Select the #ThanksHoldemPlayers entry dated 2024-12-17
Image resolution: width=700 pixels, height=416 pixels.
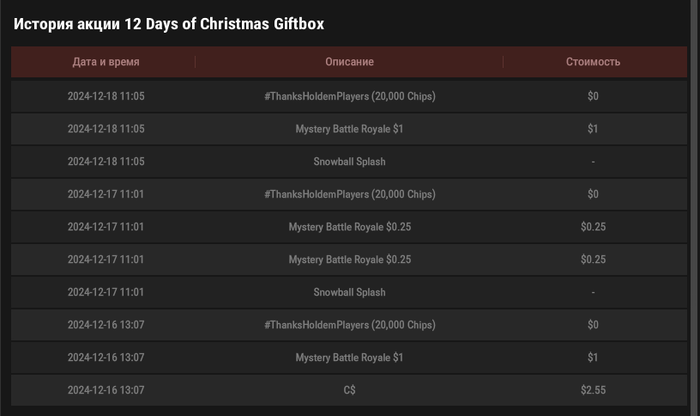(349, 194)
